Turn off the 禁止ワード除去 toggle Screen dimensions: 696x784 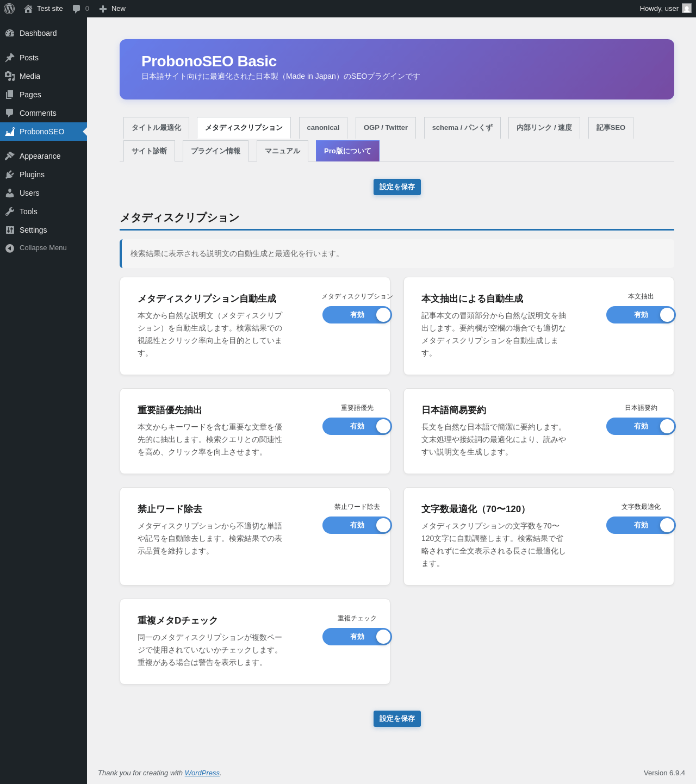coord(357,525)
